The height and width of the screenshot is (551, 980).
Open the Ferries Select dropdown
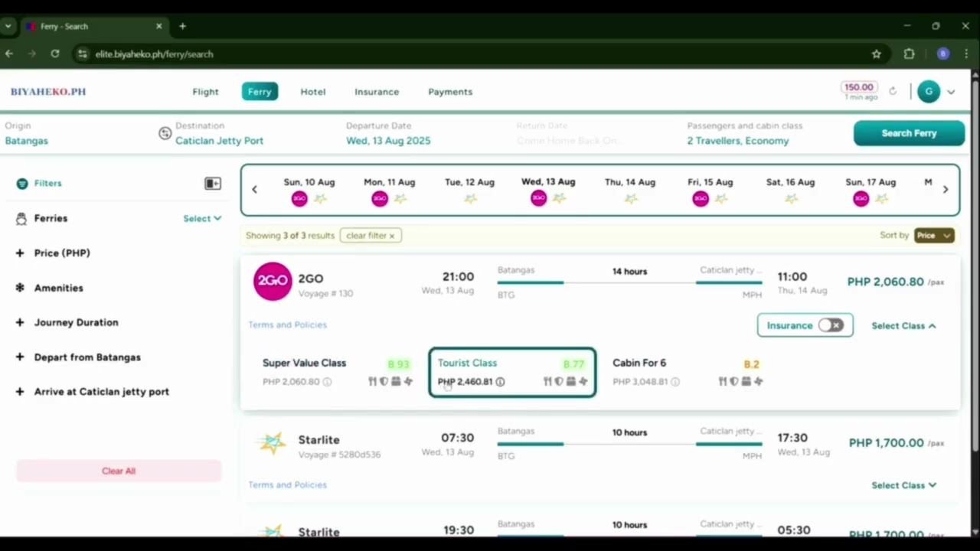202,219
